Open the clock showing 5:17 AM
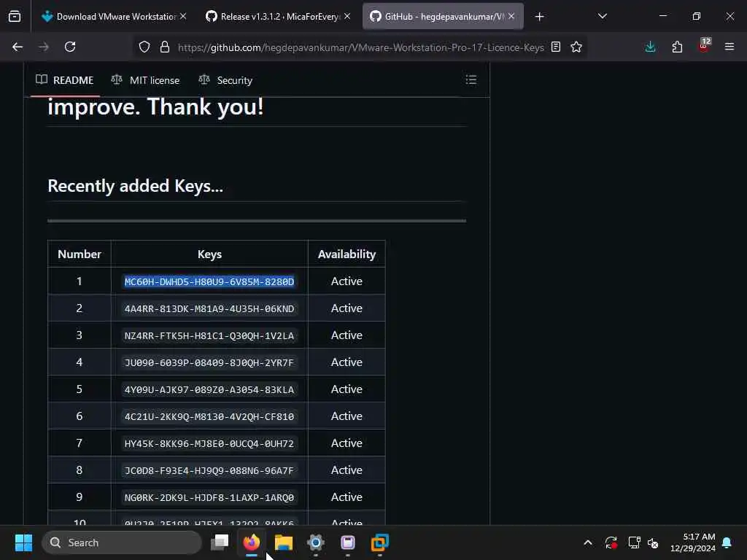The width and height of the screenshot is (747, 560). [693, 542]
